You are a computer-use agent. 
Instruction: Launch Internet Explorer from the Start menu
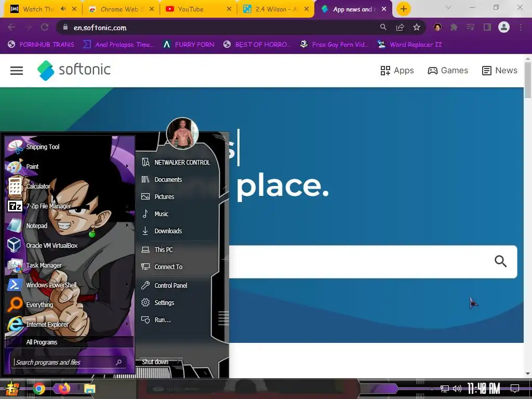pos(70,324)
